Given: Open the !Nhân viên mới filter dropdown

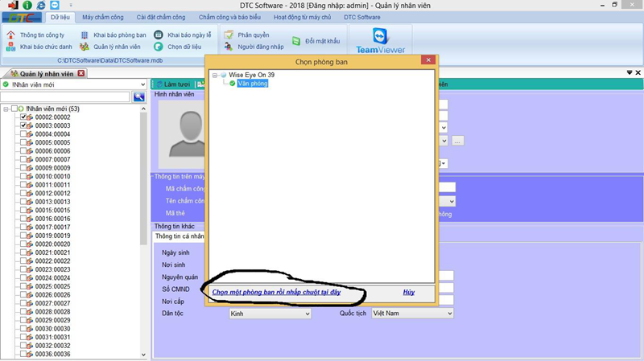Looking at the screenshot, I should point(142,84).
